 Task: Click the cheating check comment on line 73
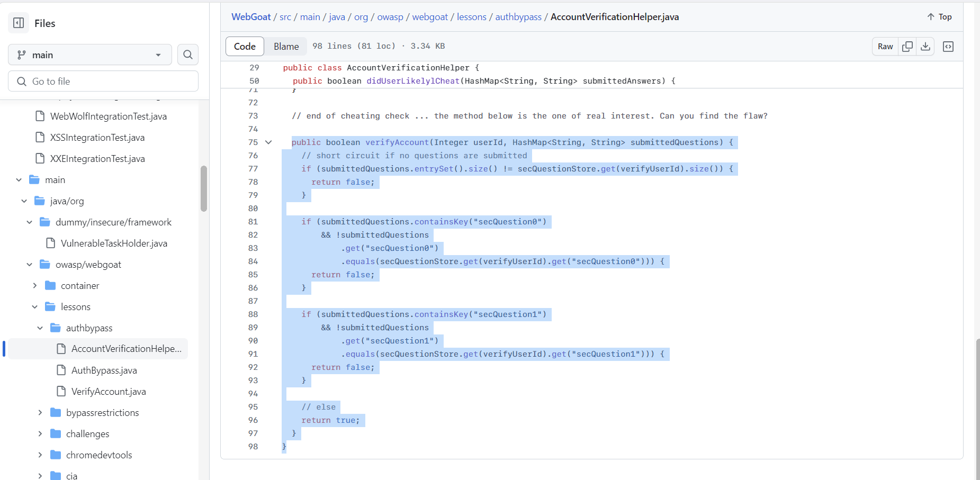pos(529,116)
